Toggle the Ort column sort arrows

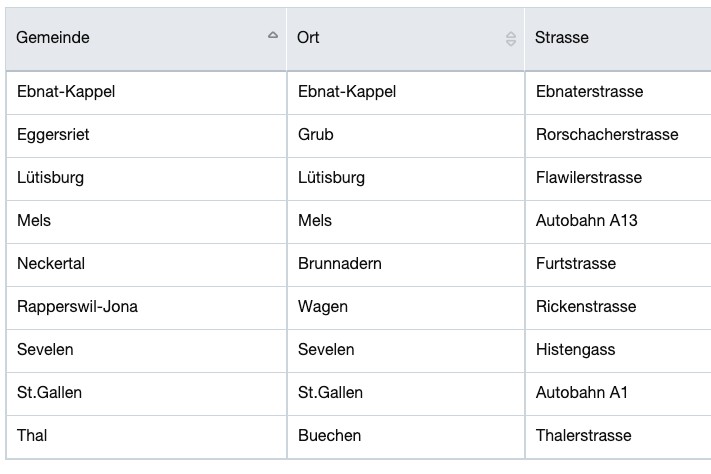(x=511, y=39)
